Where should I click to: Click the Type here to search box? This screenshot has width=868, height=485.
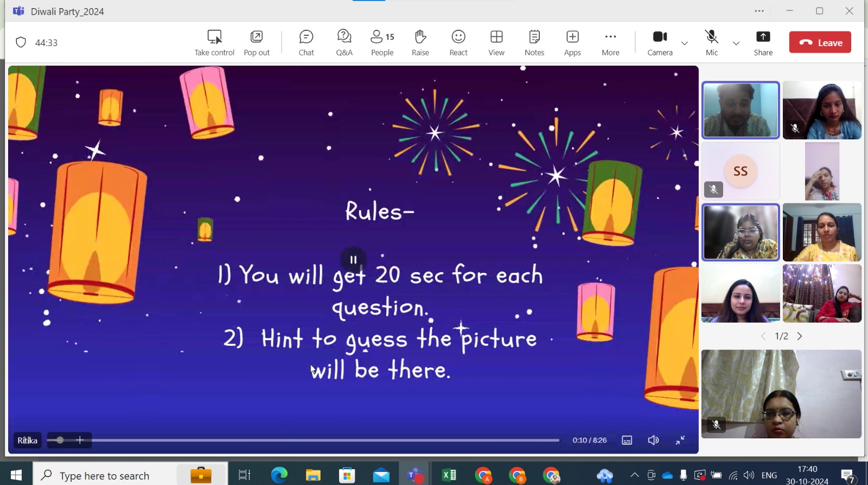(130, 475)
